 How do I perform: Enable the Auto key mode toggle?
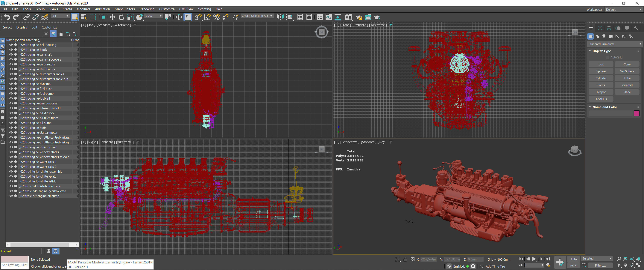(573, 259)
